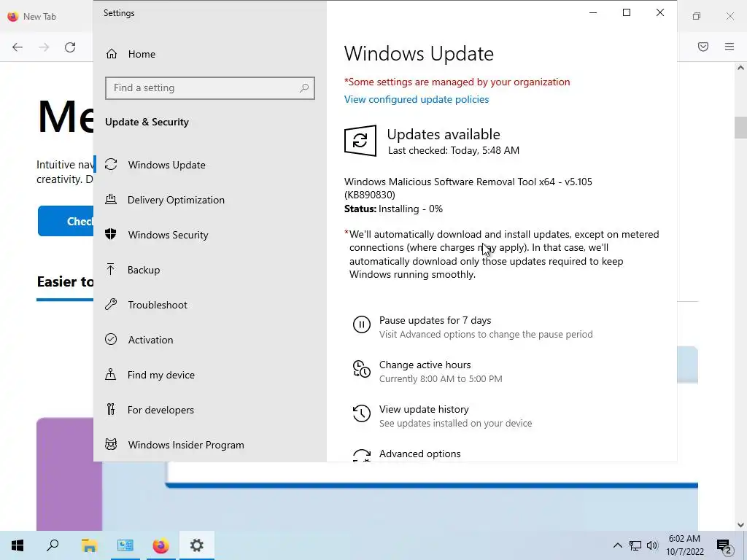747x560 pixels.
Task: Click the Firefox page scrollbar thumb
Action: coord(740,127)
